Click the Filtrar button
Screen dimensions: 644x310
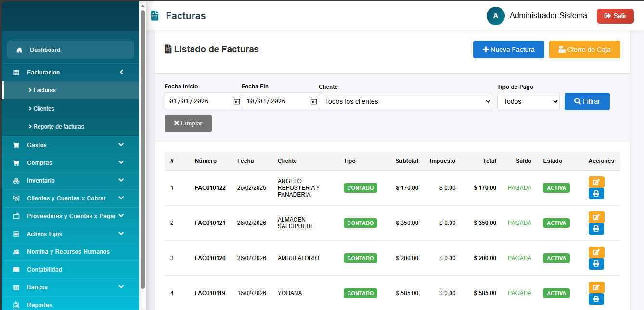click(x=587, y=101)
